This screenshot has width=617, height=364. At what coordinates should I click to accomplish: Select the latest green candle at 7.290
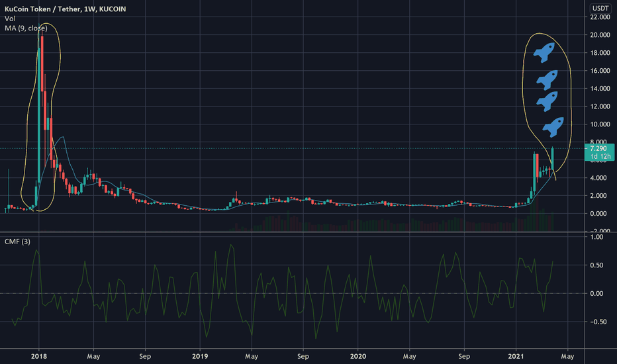tap(553, 159)
